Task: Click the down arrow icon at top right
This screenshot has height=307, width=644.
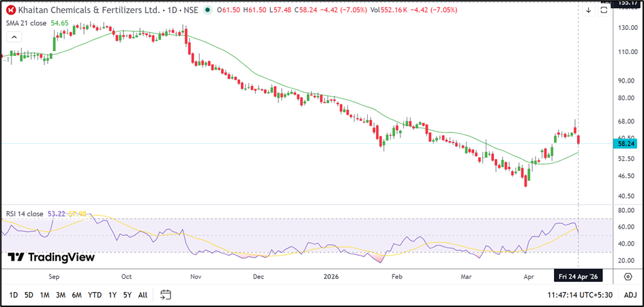Action: point(588,10)
